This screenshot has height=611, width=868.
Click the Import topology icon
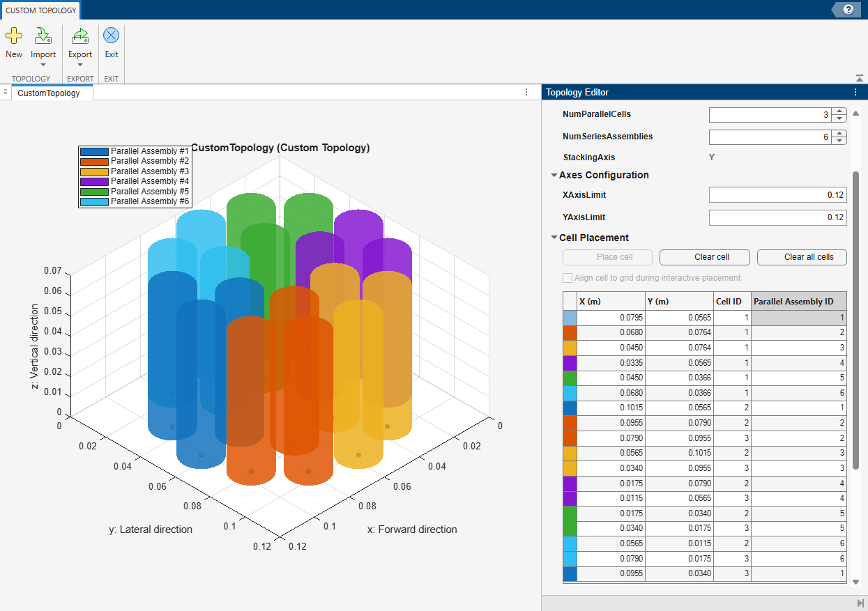point(43,36)
